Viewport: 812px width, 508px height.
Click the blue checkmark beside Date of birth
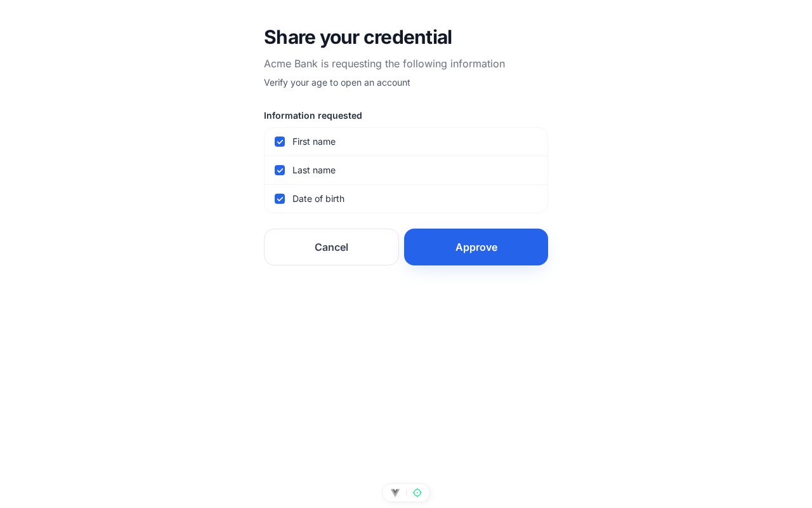(x=280, y=199)
